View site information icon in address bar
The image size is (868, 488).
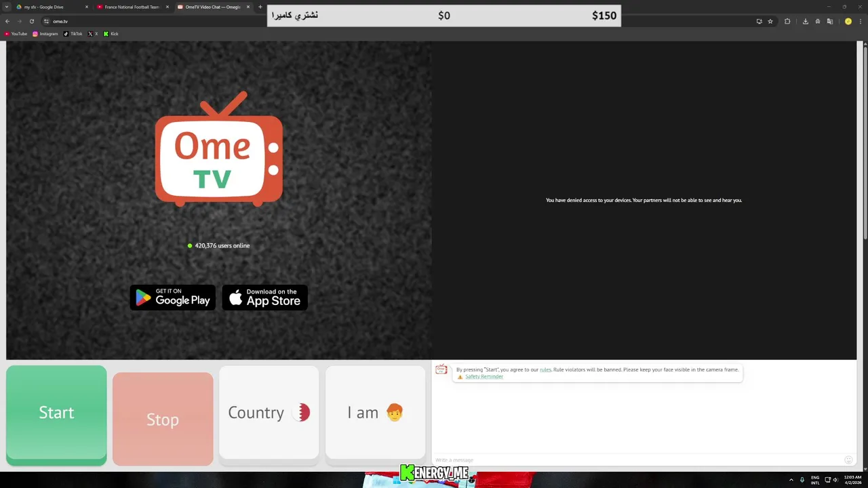click(47, 21)
